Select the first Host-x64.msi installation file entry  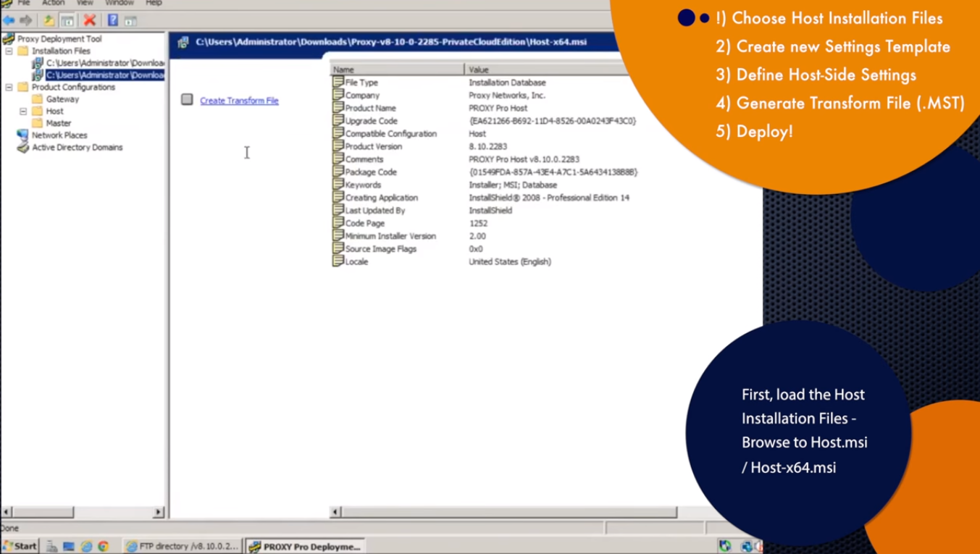(105, 63)
